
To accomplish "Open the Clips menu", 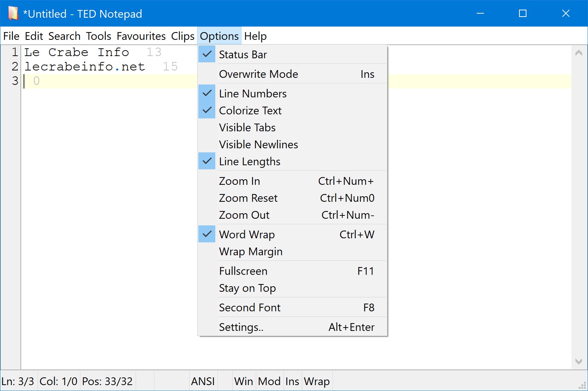I will (x=182, y=36).
